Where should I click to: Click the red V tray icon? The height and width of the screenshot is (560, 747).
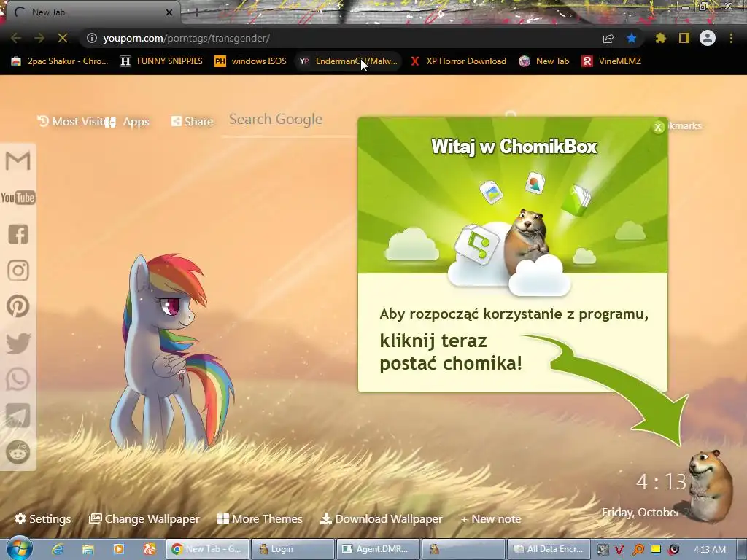[x=619, y=550]
